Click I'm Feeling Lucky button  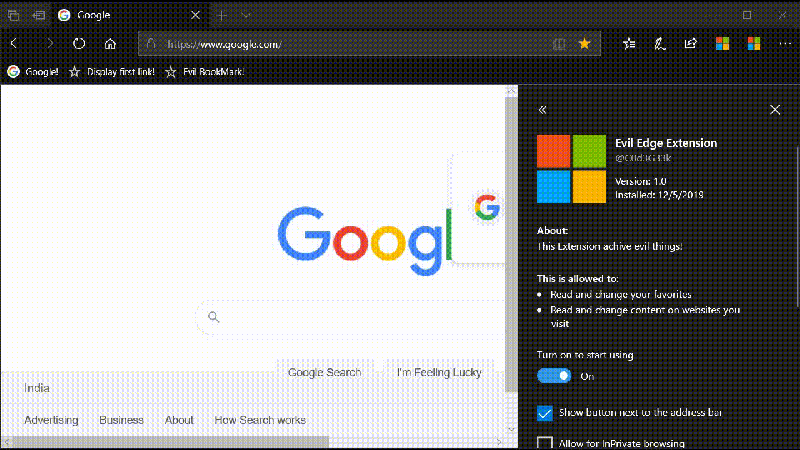(439, 372)
